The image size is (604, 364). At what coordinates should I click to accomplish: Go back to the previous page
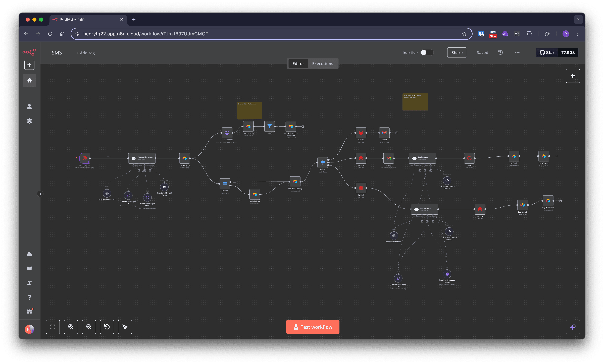(26, 34)
